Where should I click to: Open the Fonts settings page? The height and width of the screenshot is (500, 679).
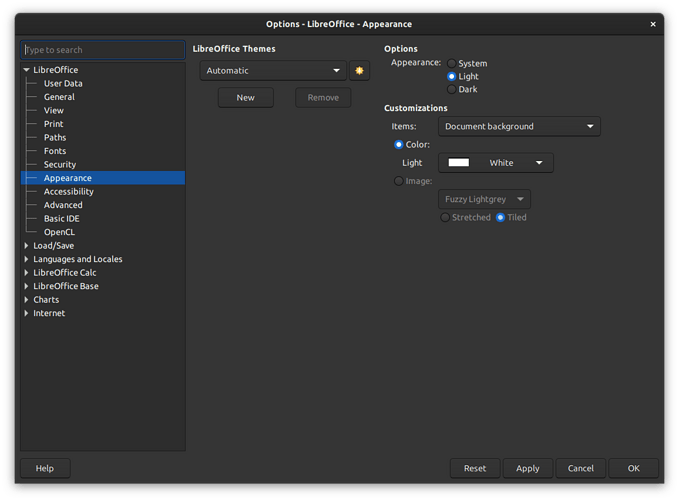[55, 151]
